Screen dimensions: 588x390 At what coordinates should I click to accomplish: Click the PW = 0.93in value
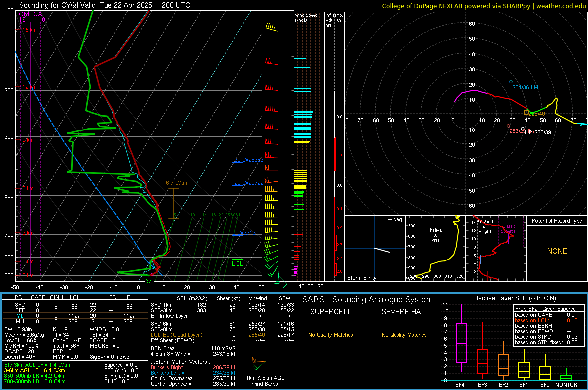click(18, 329)
